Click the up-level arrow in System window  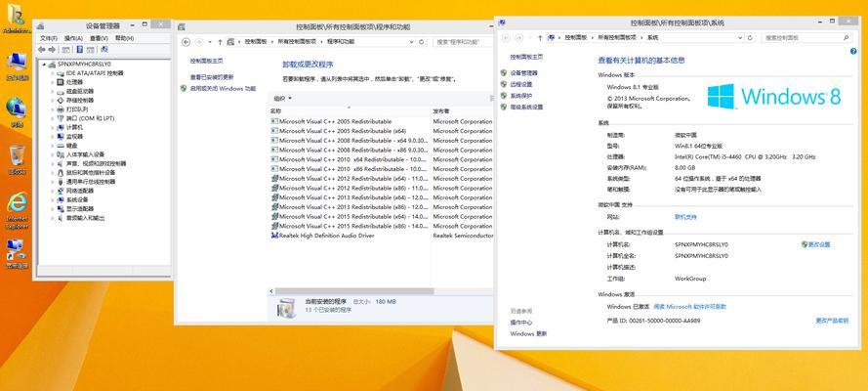(540, 38)
